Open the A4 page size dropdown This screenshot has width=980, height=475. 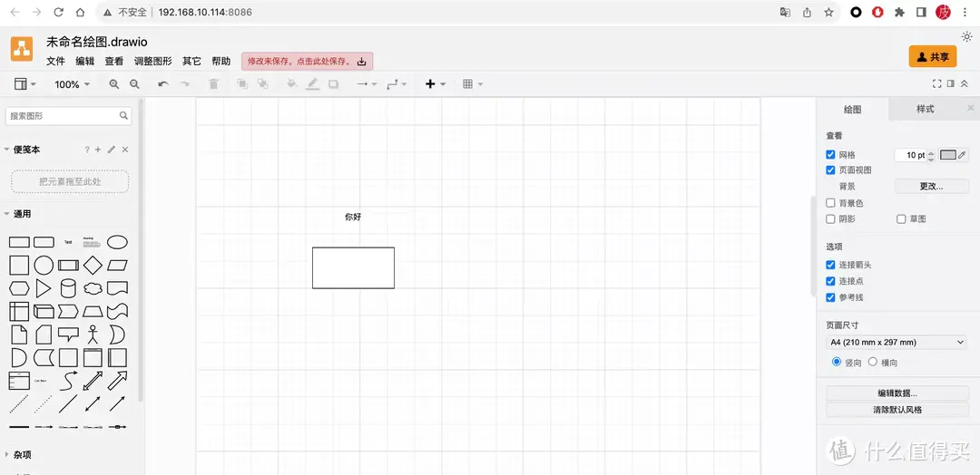pyautogui.click(x=897, y=342)
